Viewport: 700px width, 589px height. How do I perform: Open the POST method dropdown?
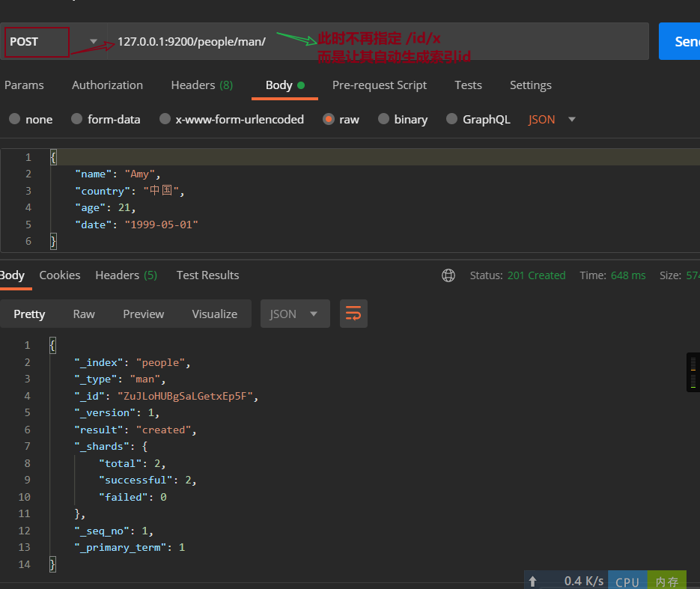(x=52, y=41)
